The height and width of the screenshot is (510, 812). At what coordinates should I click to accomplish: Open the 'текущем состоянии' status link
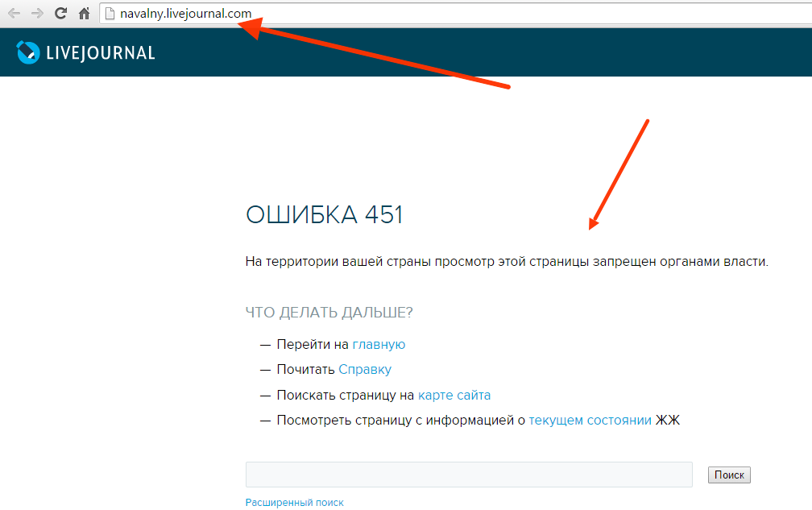[590, 421]
